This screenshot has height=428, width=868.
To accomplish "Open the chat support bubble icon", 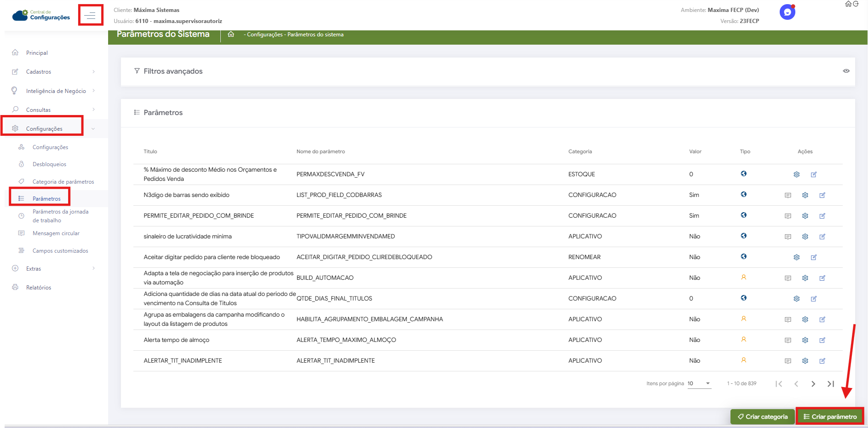I will tap(787, 12).
